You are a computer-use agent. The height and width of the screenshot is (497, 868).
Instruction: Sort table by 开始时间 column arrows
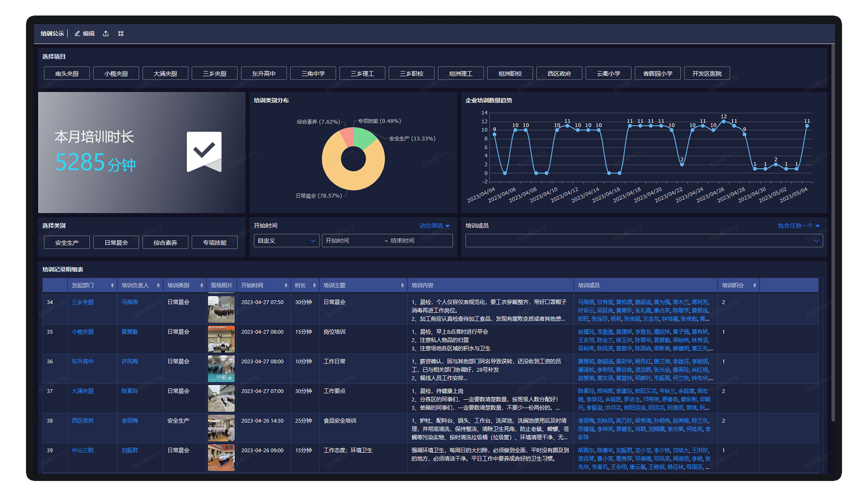[286, 285]
